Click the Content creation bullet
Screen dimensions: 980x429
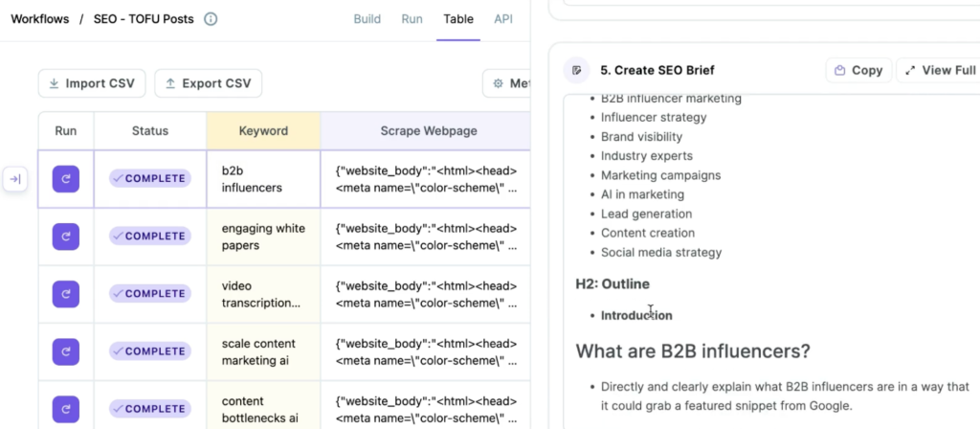coord(648,233)
